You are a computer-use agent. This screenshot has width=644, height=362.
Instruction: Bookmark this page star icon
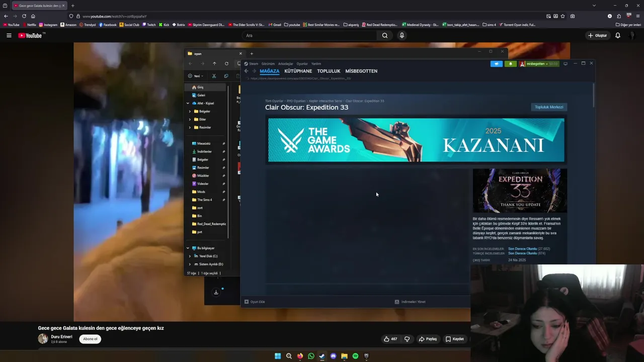[x=563, y=16]
